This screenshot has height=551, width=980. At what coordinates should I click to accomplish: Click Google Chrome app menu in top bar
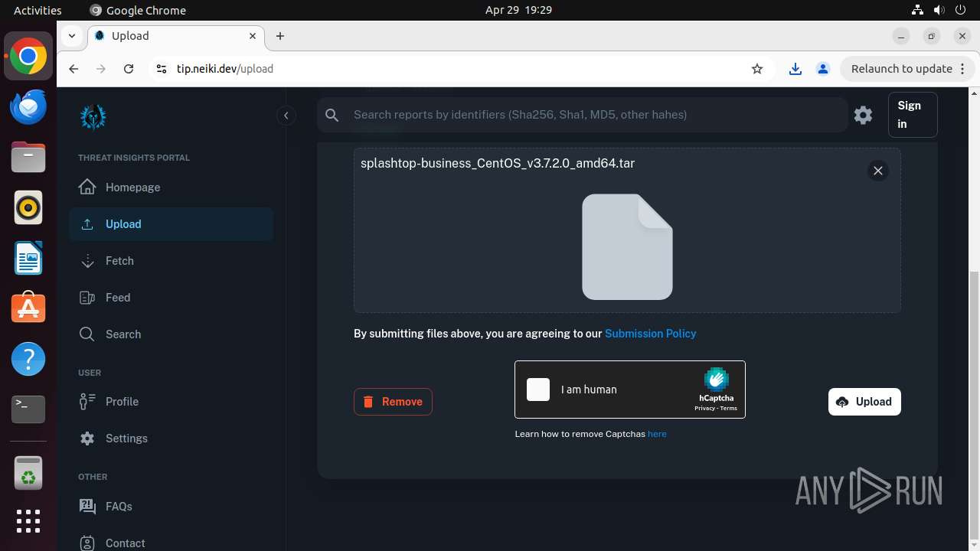point(138,10)
